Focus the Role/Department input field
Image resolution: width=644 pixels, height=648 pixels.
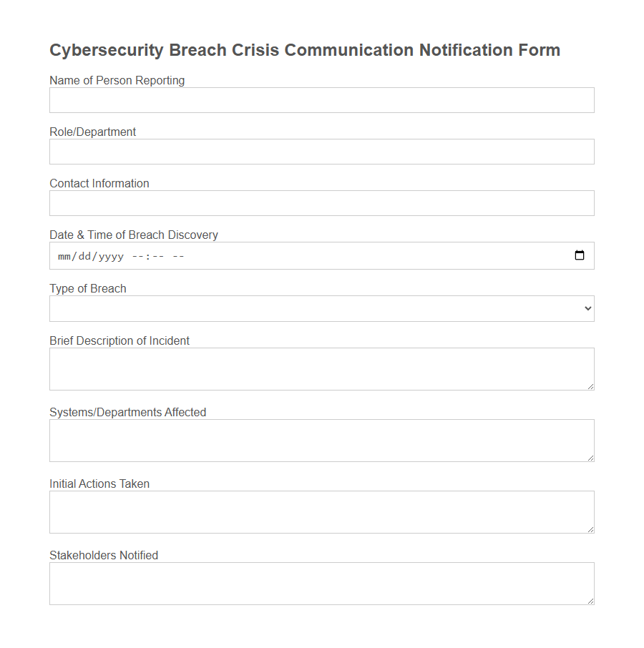pos(322,151)
